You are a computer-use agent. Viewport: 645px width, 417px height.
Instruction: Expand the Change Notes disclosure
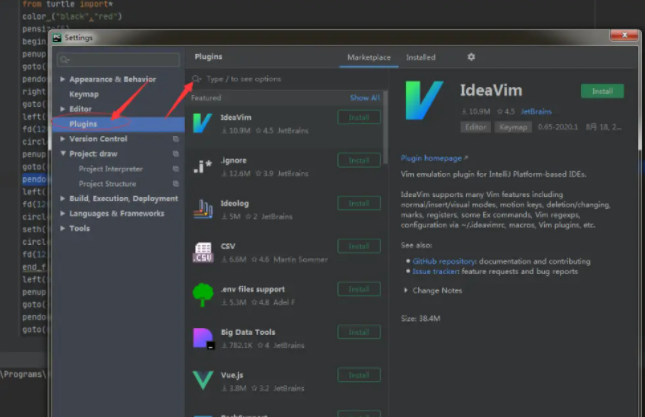pos(406,290)
